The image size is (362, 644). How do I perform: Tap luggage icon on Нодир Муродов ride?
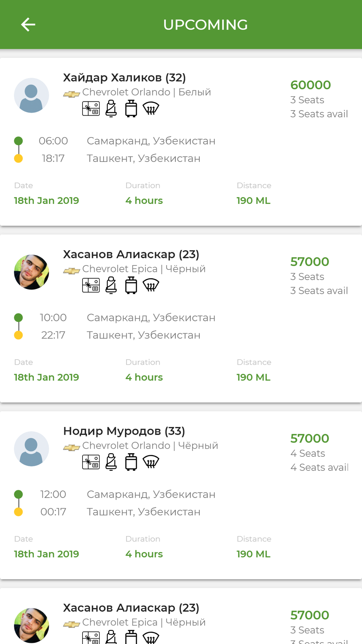[x=131, y=462]
